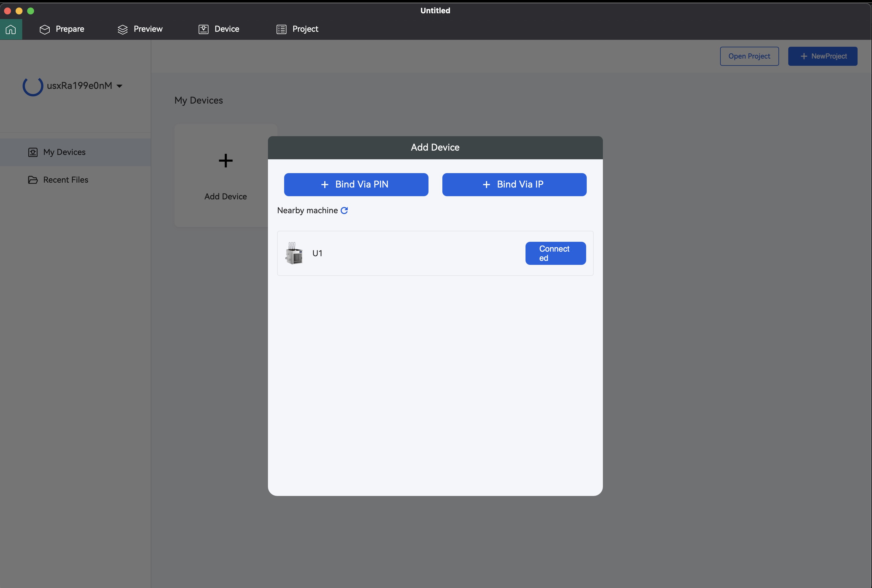Close the window with the red button
The height and width of the screenshot is (588, 872).
coord(7,11)
